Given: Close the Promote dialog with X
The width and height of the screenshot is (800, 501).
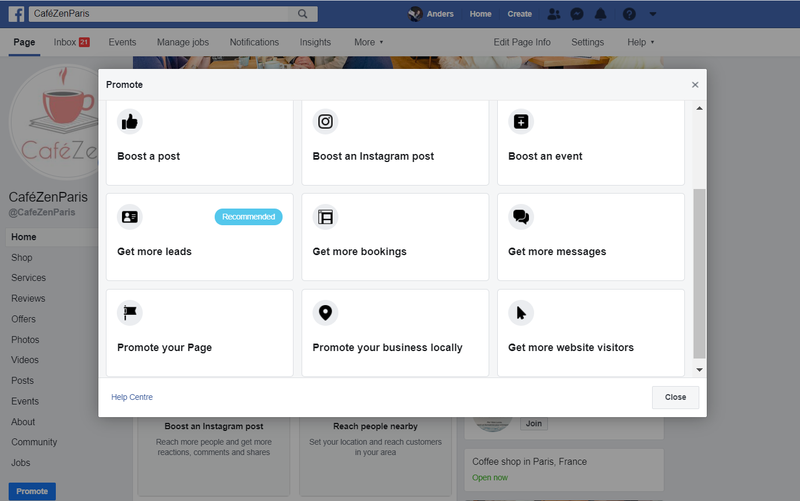Looking at the screenshot, I should pos(695,85).
